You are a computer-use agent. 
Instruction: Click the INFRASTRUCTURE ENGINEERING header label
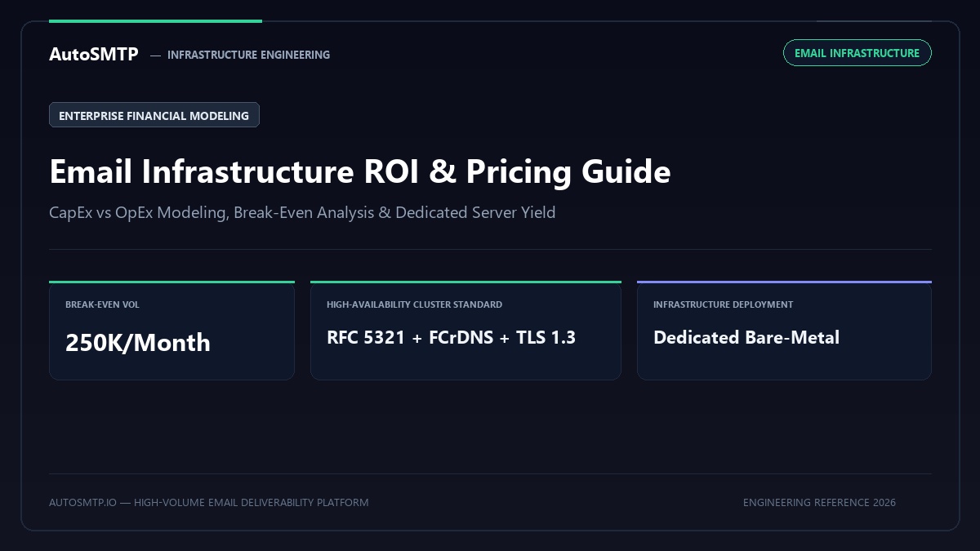pos(248,55)
